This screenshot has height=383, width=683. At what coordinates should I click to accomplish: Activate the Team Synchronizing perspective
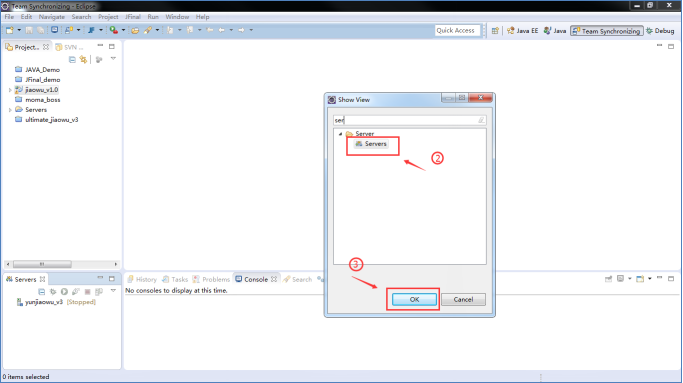click(606, 31)
